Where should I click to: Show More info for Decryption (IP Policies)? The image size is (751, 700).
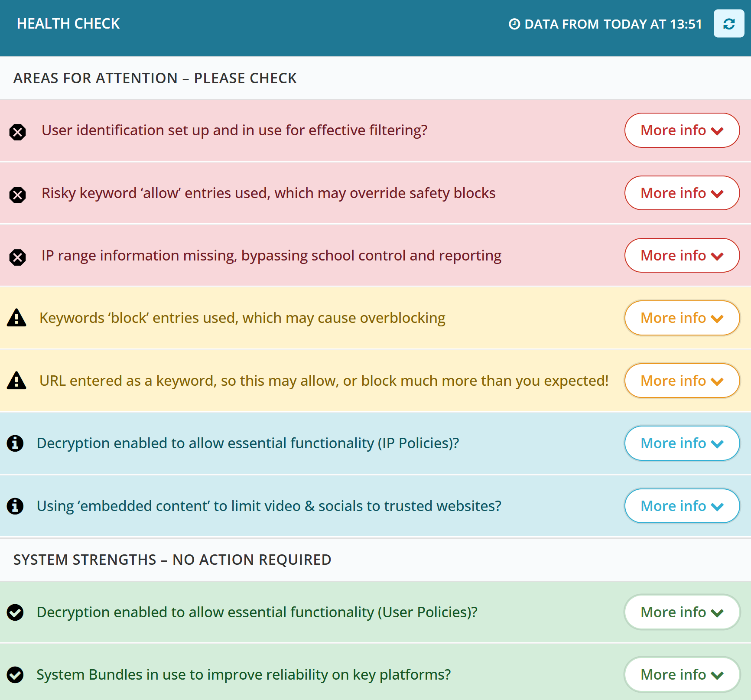pos(682,443)
